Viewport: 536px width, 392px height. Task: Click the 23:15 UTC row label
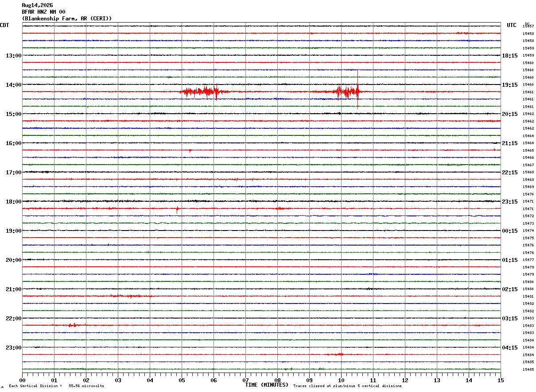pyautogui.click(x=510, y=201)
